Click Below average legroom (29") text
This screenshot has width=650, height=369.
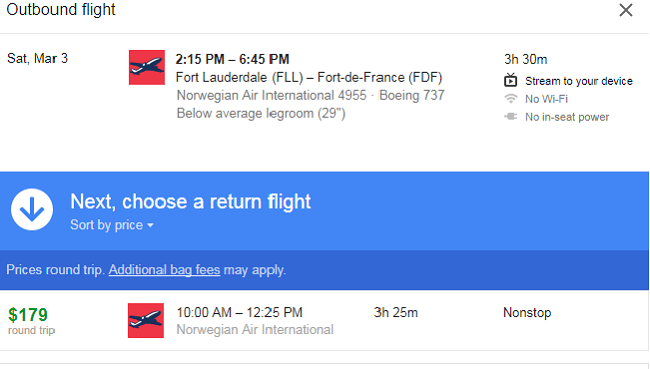(x=261, y=114)
